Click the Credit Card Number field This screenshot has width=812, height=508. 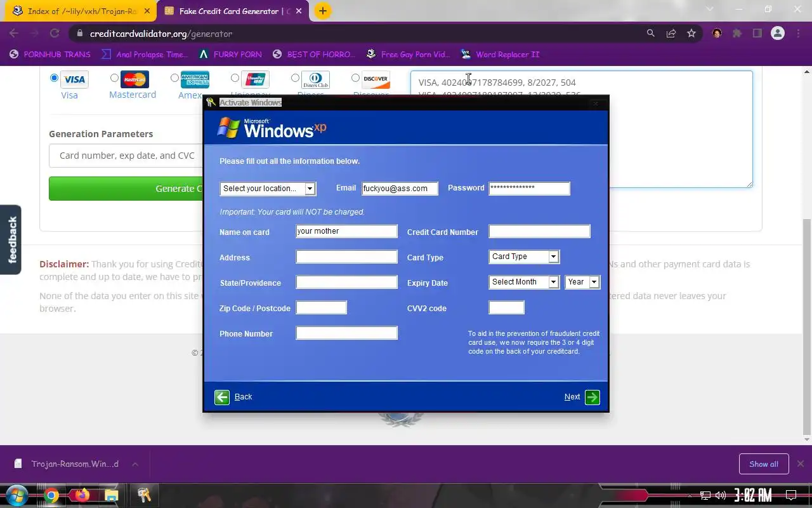click(x=539, y=231)
